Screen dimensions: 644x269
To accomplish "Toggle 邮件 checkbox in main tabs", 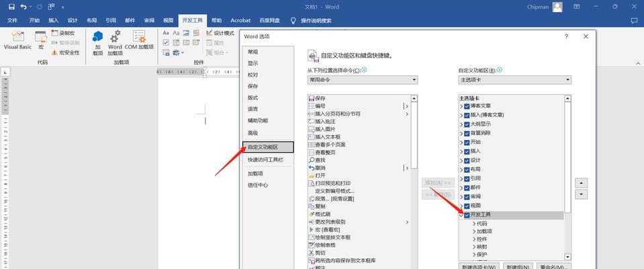I will (x=467, y=188).
